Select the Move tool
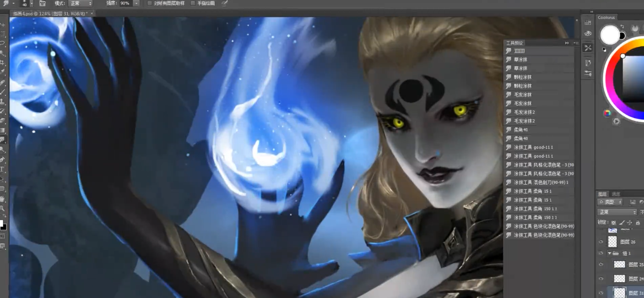The image size is (644, 298). pos(3,25)
